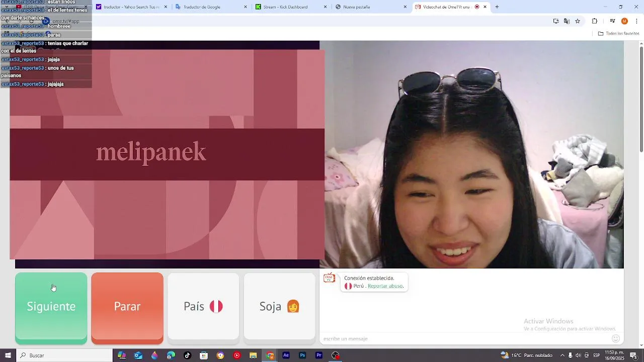Viewport: 644px width, 362px height.
Task: Close the Stream - Kick Dashboard tab
Action: 325,7
